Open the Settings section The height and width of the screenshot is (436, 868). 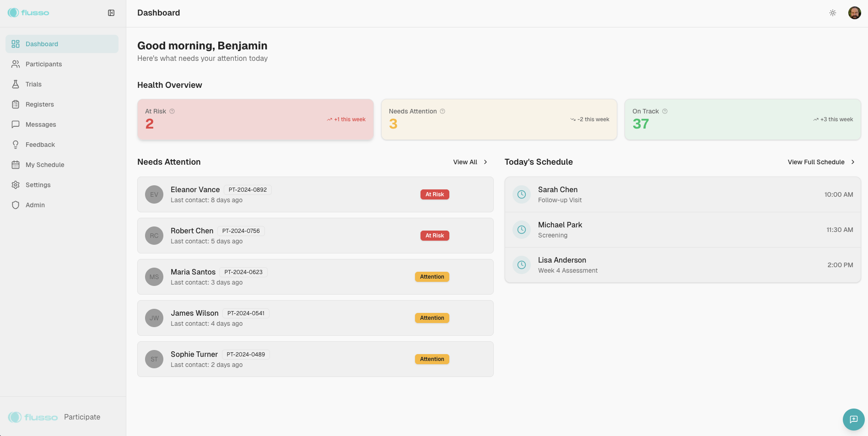pyautogui.click(x=38, y=184)
